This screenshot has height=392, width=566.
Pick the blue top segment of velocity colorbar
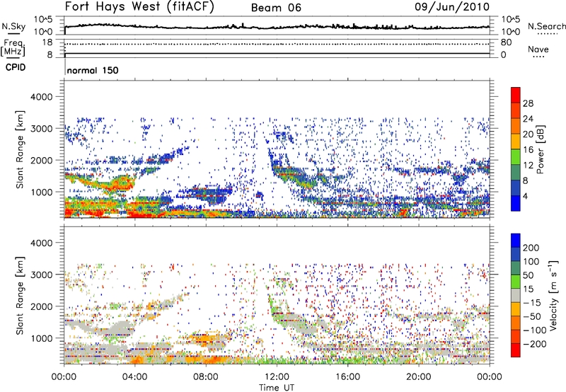516,241
